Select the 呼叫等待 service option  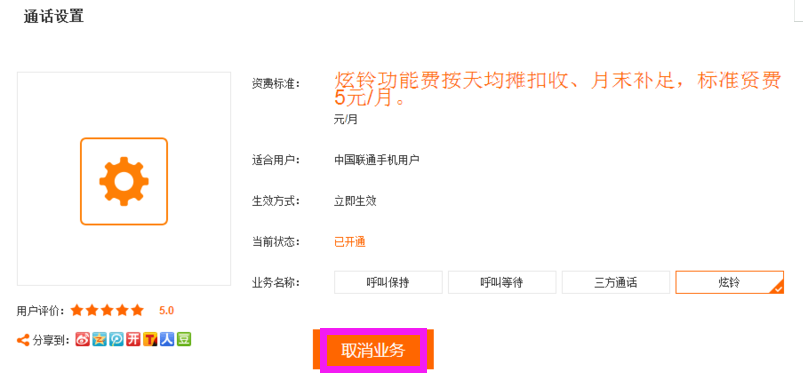[502, 282]
